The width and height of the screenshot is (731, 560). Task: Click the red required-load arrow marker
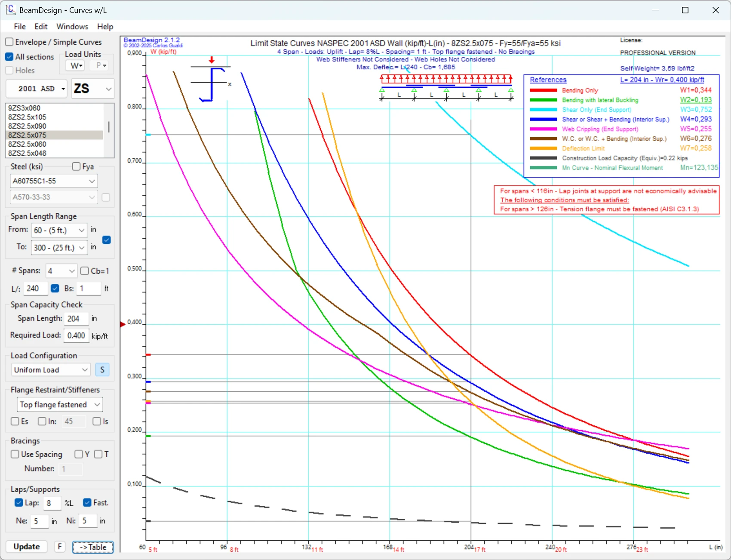click(x=123, y=324)
